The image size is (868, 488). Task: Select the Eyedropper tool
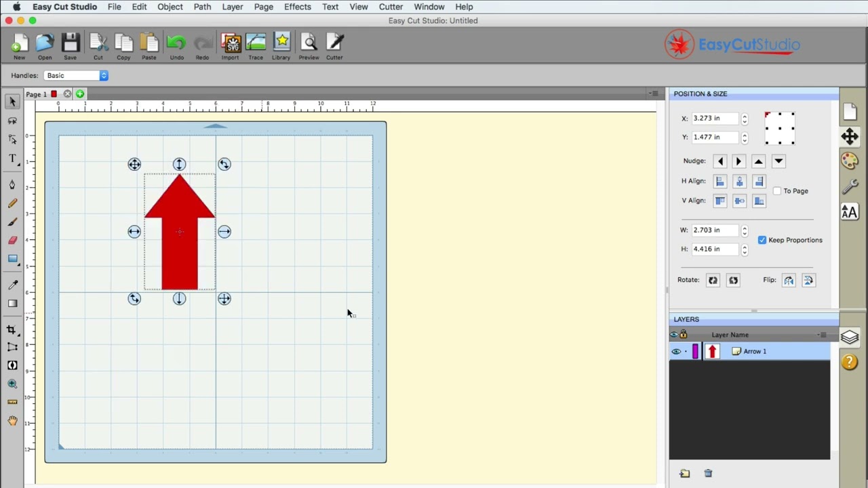point(12,285)
